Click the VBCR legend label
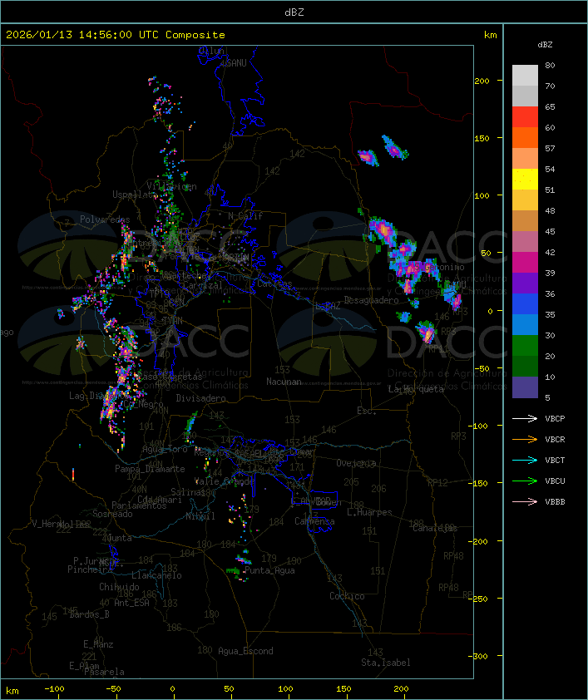588x700 pixels. [x=555, y=439]
